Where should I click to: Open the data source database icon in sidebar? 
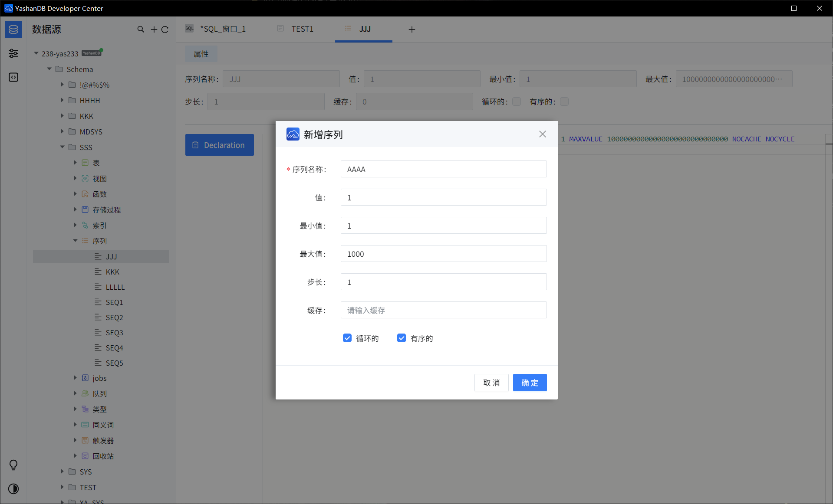13,29
